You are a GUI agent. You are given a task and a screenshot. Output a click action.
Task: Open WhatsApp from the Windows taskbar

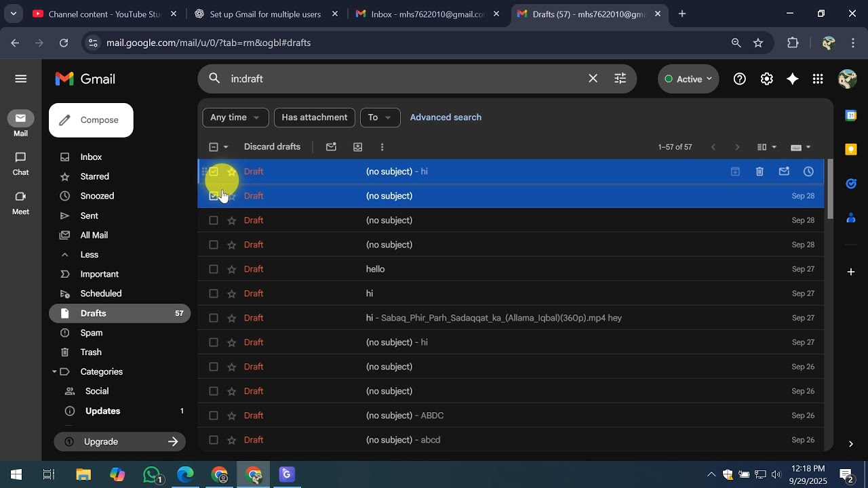[x=153, y=474]
